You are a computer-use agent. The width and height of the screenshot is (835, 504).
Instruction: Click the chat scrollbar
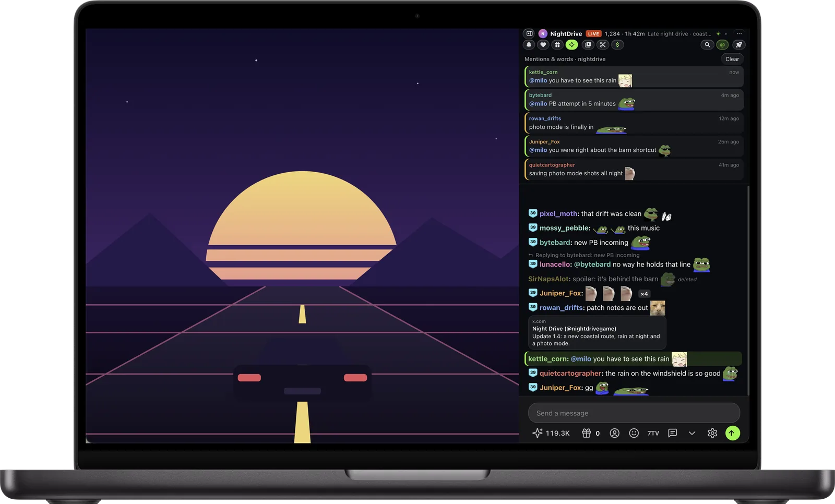[x=748, y=290]
